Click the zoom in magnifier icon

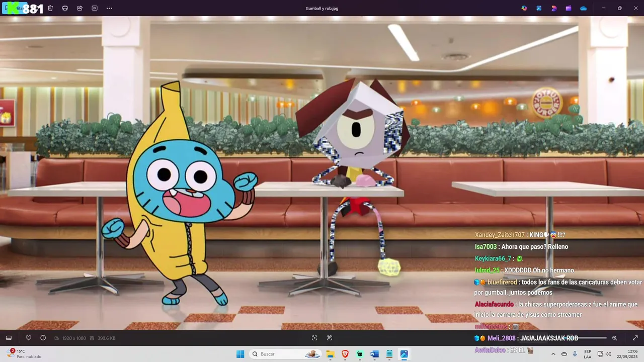click(614, 338)
